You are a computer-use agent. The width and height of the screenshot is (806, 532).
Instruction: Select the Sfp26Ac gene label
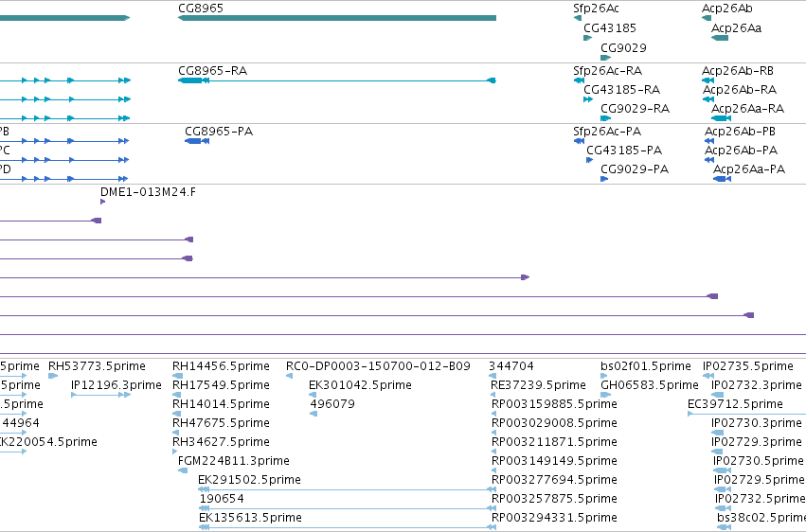pyautogui.click(x=596, y=9)
